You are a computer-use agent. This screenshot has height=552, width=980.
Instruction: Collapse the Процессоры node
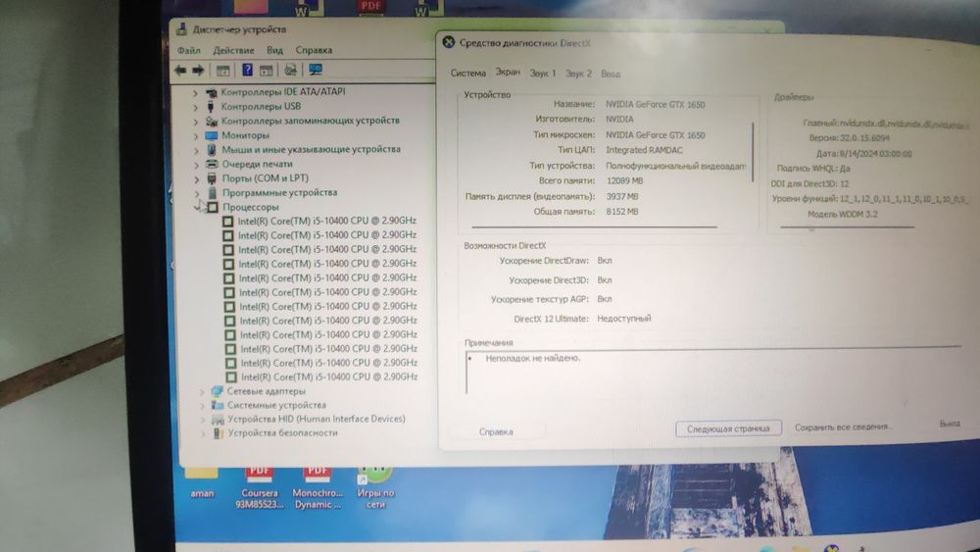(x=199, y=207)
